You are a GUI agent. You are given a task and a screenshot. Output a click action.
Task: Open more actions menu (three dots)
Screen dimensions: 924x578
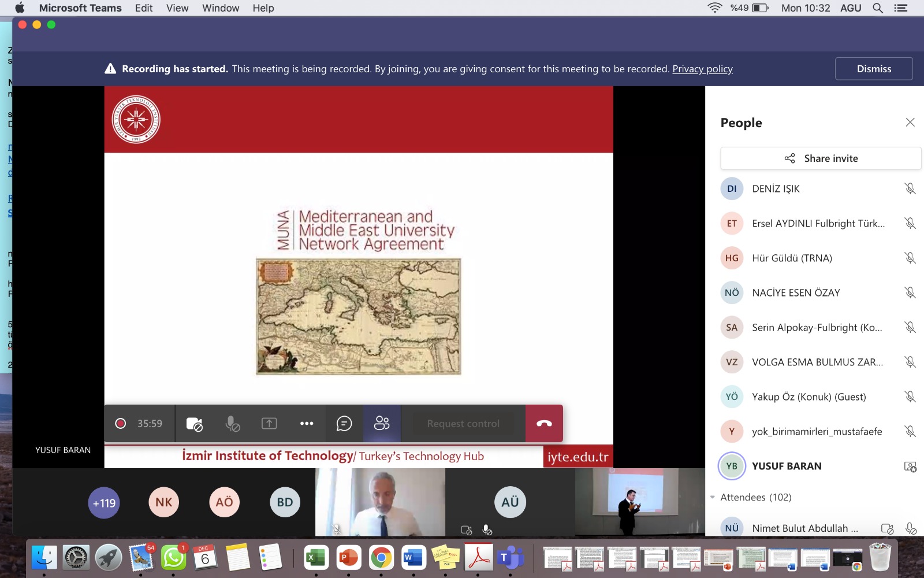pyautogui.click(x=307, y=424)
